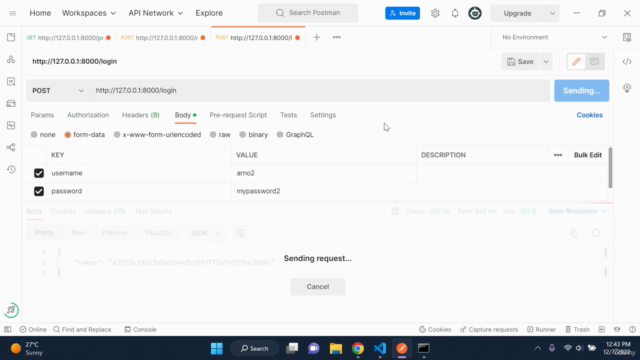This screenshot has width=640, height=360.
Task: Open the notifications bell
Action: 455,13
